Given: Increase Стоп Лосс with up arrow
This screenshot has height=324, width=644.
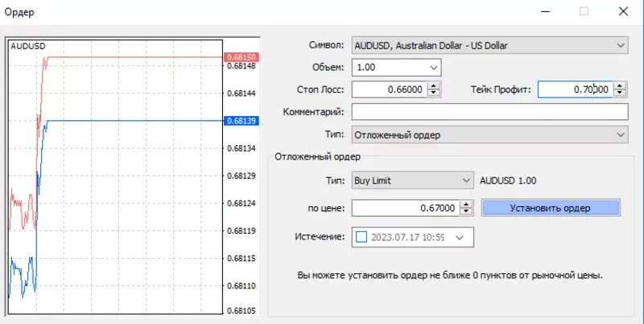Looking at the screenshot, I should [434, 85].
